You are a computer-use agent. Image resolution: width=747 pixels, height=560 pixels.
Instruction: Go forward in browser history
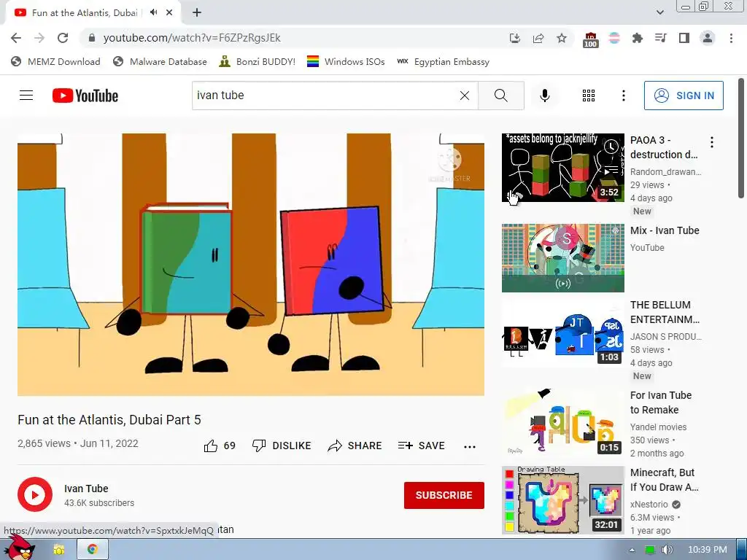click(39, 38)
